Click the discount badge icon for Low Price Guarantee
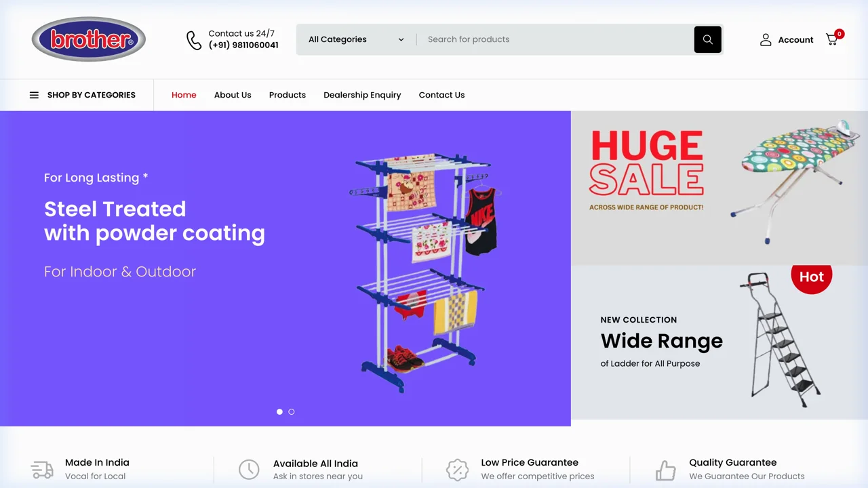The height and width of the screenshot is (488, 868). coord(457,469)
